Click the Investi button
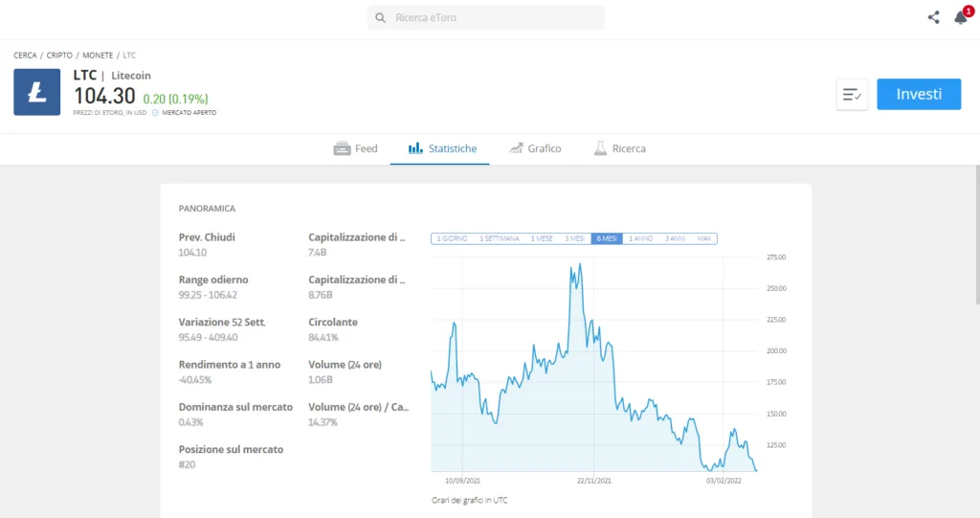 [919, 94]
